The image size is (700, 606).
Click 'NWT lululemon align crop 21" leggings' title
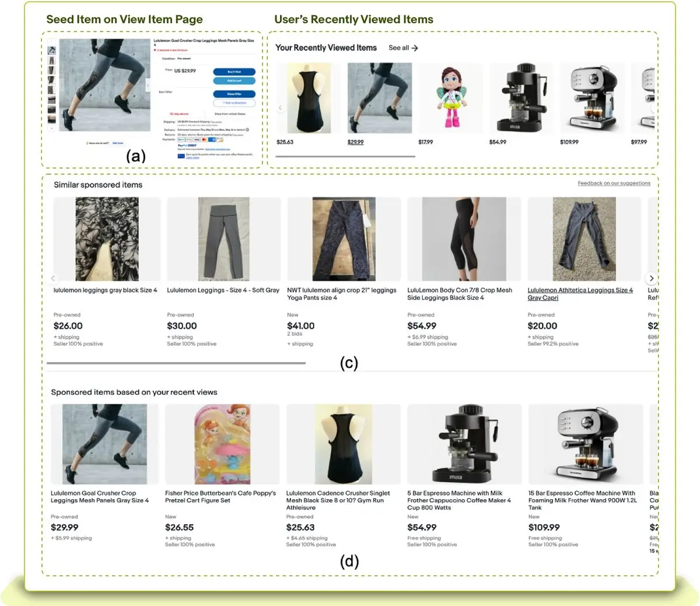tap(342, 294)
